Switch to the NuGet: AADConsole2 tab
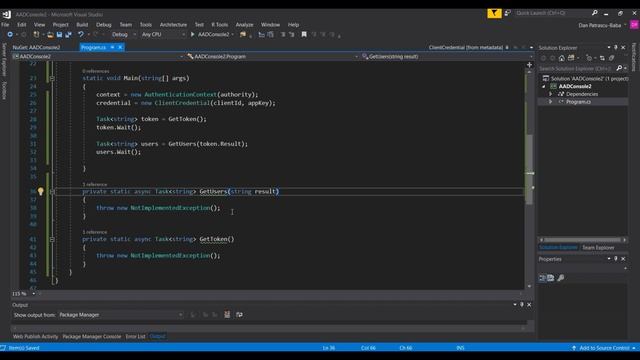640x360 pixels. click(36, 47)
